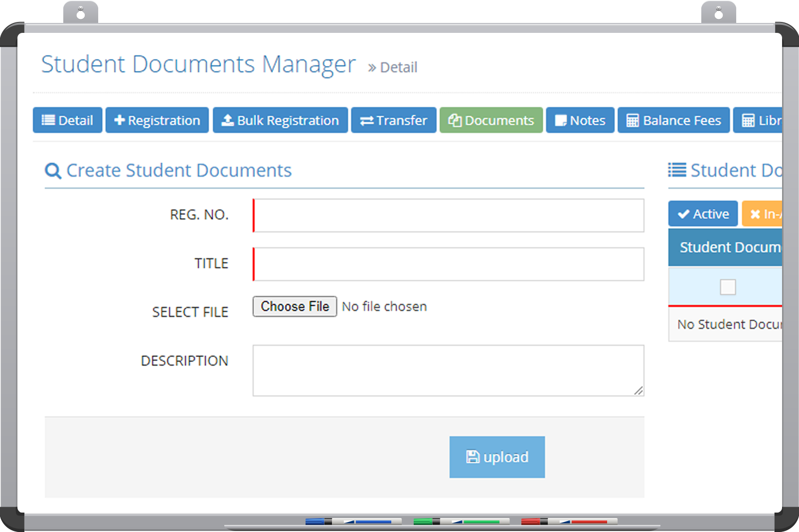Click the magnifier icon beside Create Student Documents

tap(53, 171)
